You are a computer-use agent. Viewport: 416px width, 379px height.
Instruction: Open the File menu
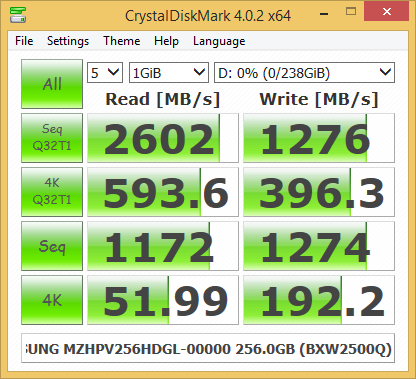pos(24,41)
